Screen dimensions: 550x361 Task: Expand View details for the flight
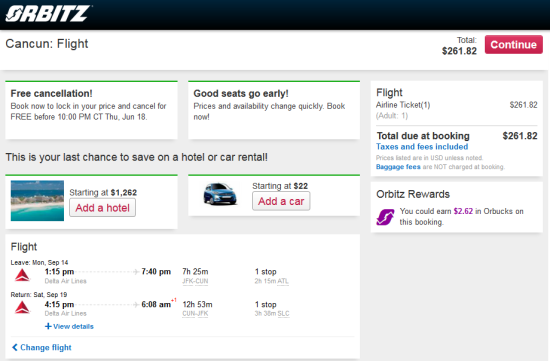(73, 327)
